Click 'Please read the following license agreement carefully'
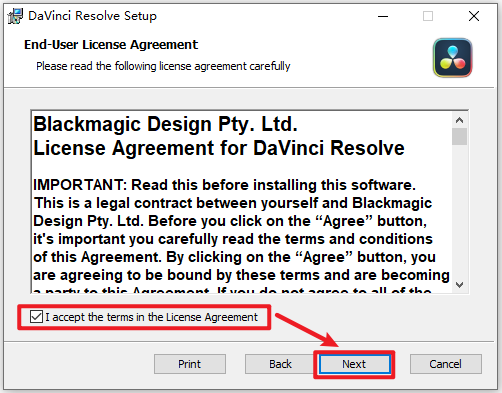502x393 pixels. point(163,66)
